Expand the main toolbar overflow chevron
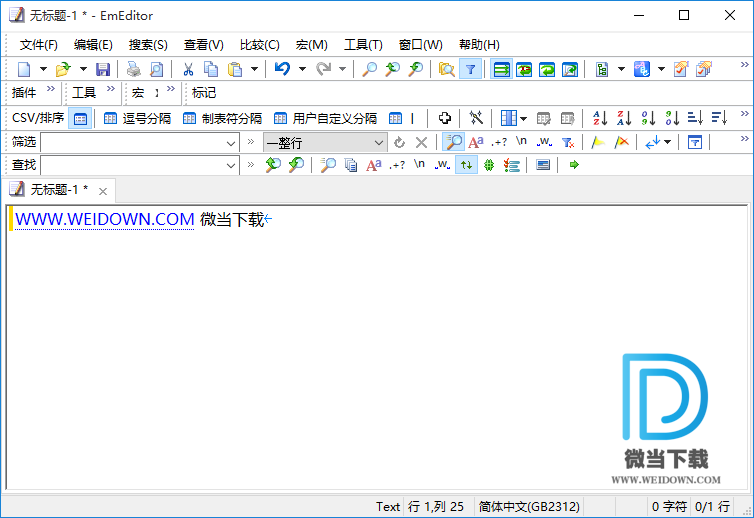 tap(744, 65)
